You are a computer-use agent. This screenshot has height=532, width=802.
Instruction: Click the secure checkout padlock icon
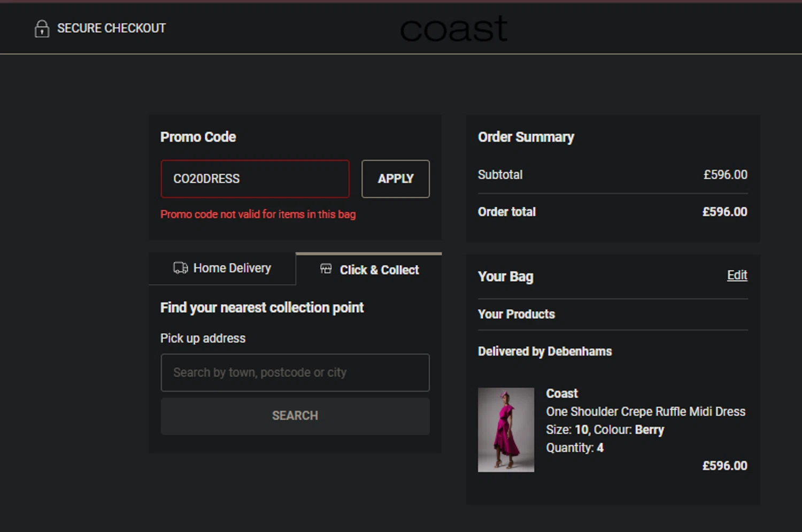[x=42, y=28]
